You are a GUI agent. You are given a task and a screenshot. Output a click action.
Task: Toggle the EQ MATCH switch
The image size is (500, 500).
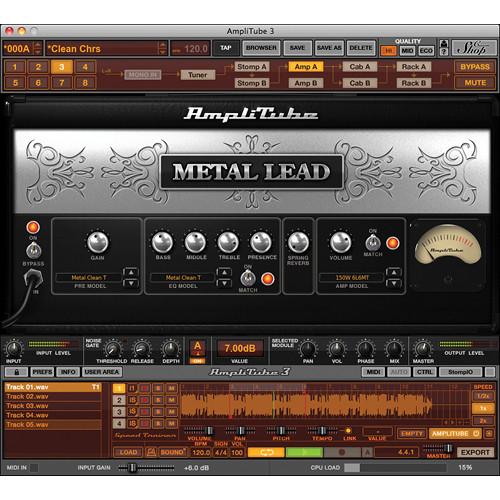point(248,278)
